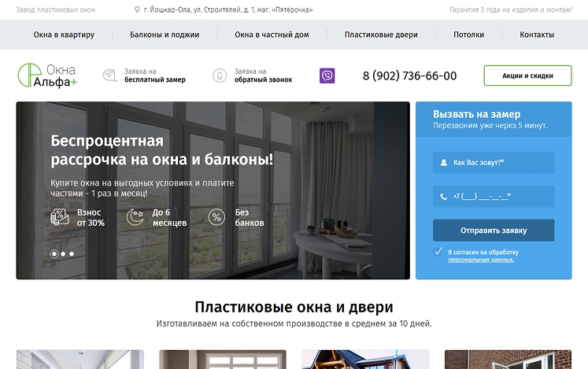Screen dimensions: 588x369
Task: Click the installment banner image
Action: pos(213,190)
